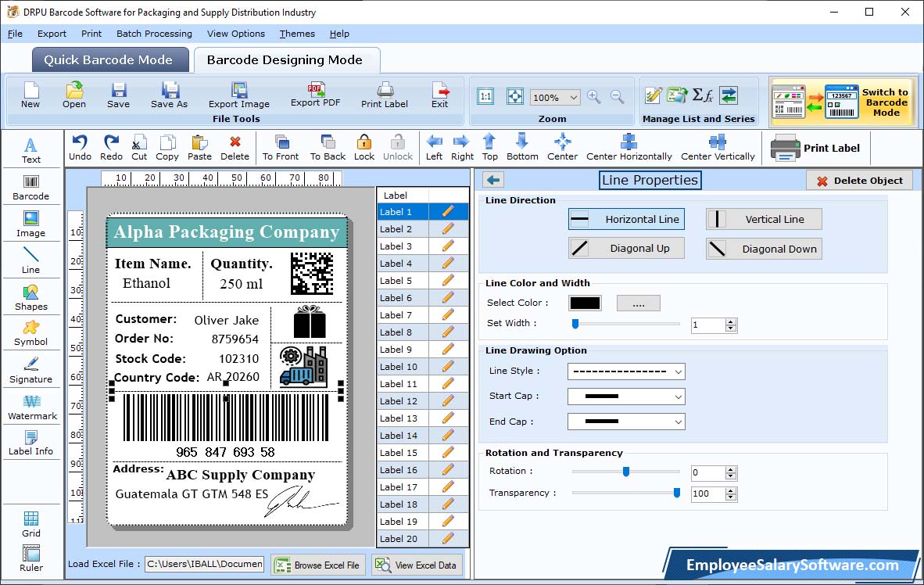Exit the application via toolbar
Screen dimensions: 924x585
tap(439, 95)
